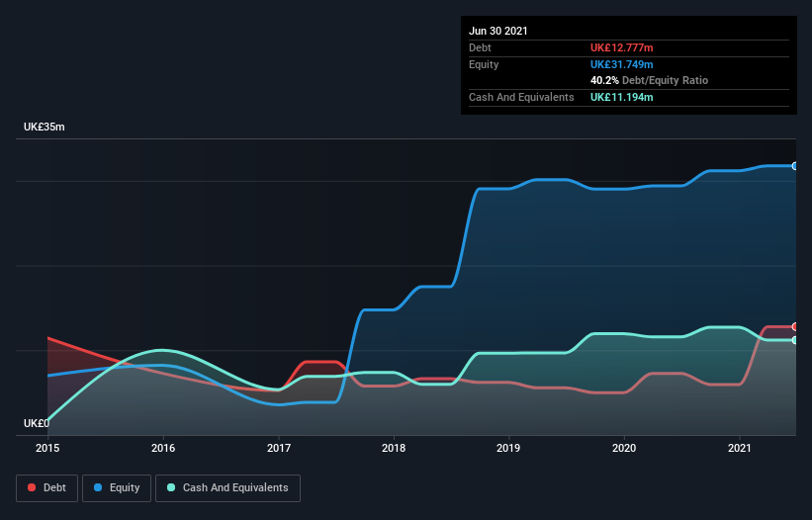
Task: Click the UK£31.749m equity value
Action: tap(621, 64)
